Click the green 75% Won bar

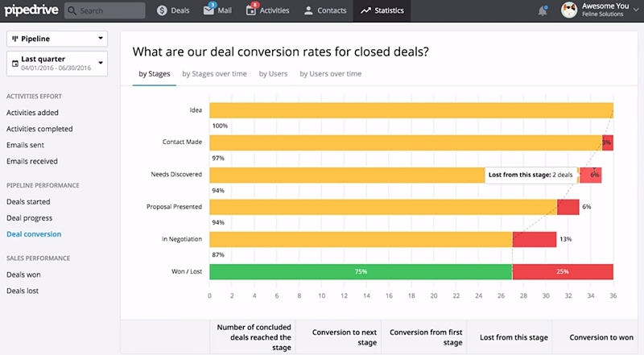coord(361,272)
